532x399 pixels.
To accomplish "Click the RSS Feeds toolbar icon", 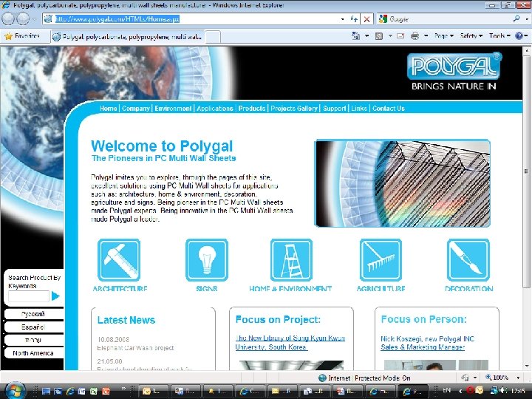I will click(x=378, y=35).
